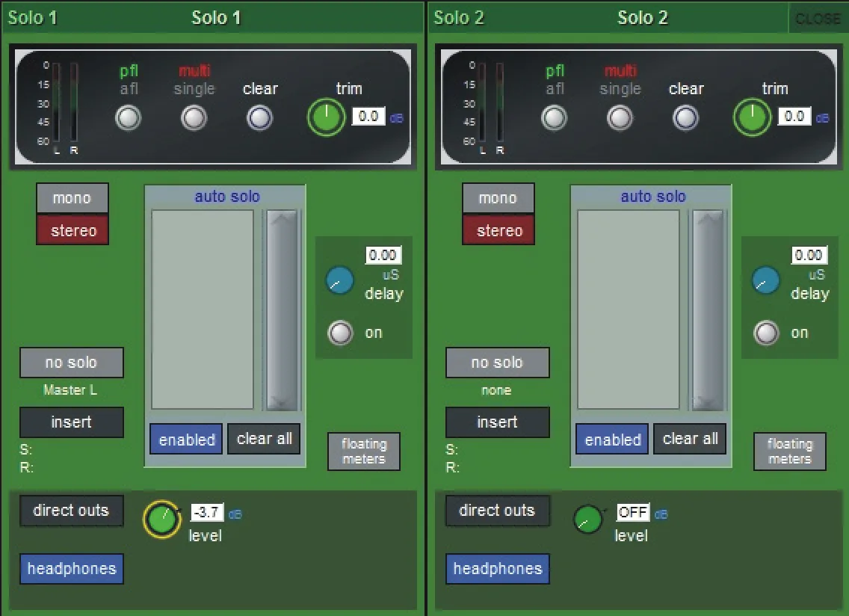Select stereo in the Solo 2 panel
849x616 pixels.
coord(498,230)
